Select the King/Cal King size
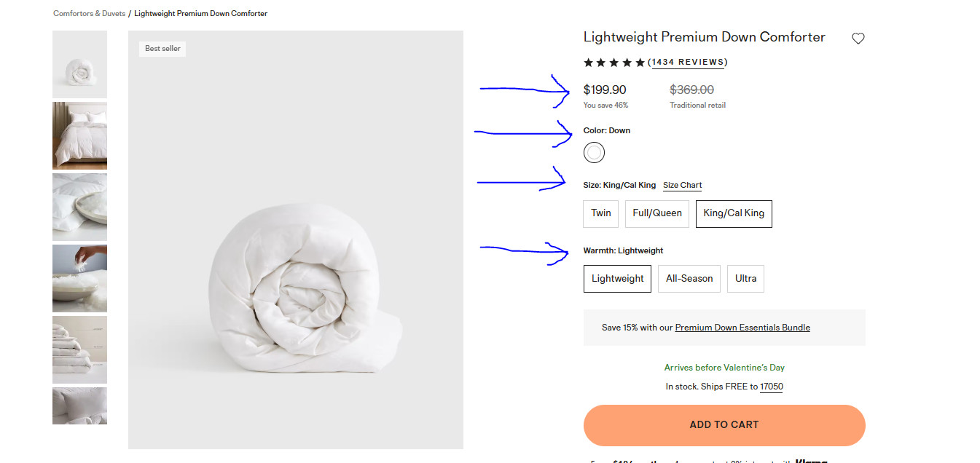Image resolution: width=980 pixels, height=463 pixels. [734, 213]
